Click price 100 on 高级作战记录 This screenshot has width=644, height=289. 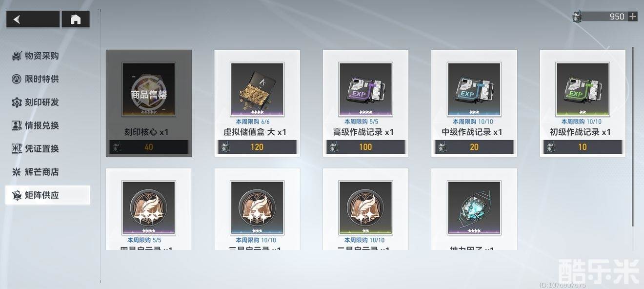[365, 147]
